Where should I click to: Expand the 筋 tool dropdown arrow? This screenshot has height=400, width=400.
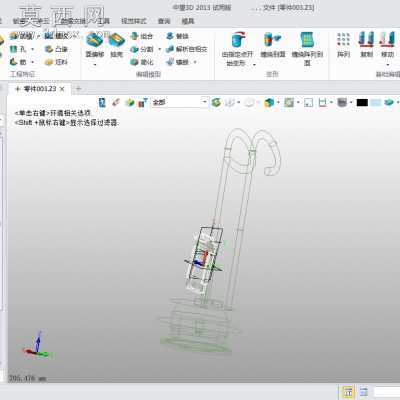tap(32, 62)
